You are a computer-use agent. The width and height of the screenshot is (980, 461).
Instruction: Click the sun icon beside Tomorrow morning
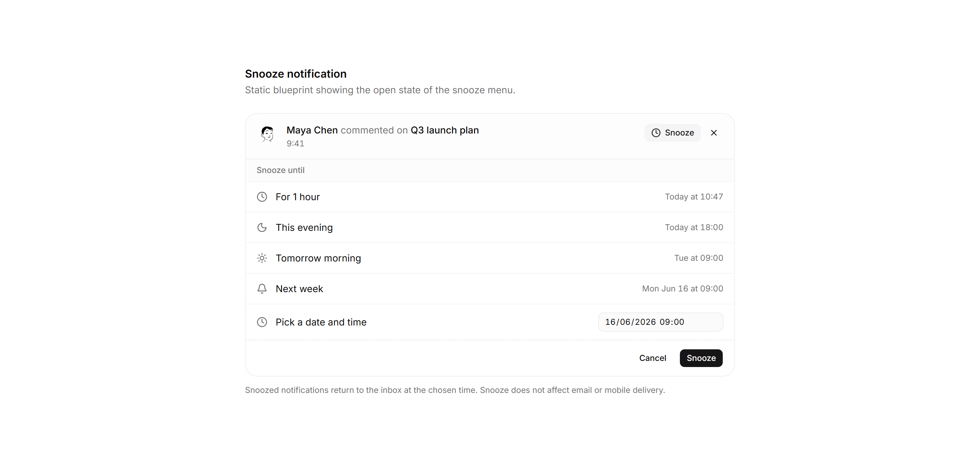(x=262, y=258)
